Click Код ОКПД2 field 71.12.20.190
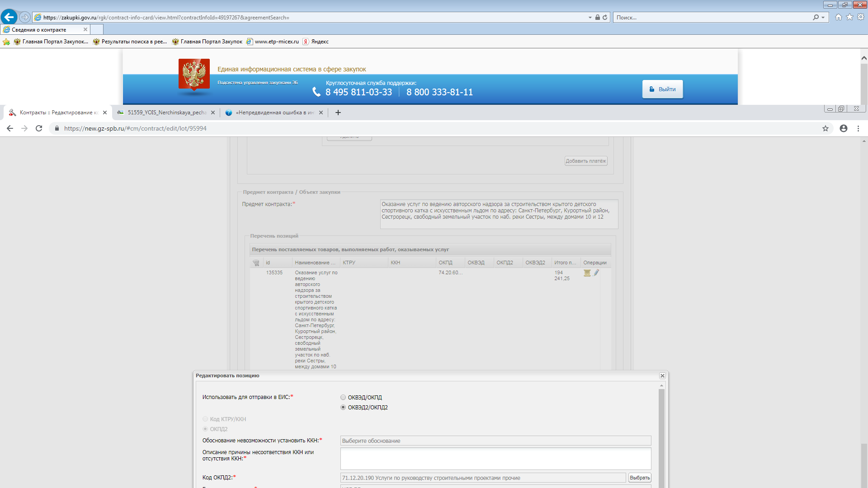868x488 pixels. pos(483,478)
